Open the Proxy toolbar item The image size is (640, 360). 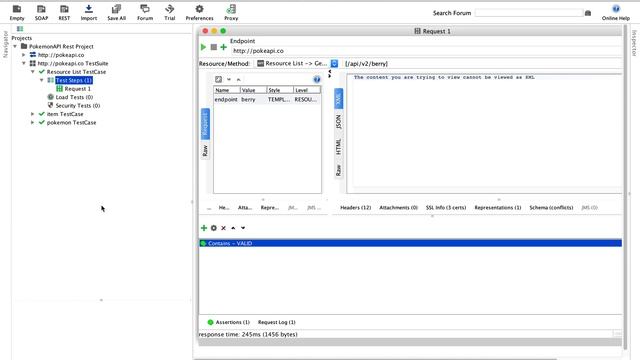click(x=231, y=13)
